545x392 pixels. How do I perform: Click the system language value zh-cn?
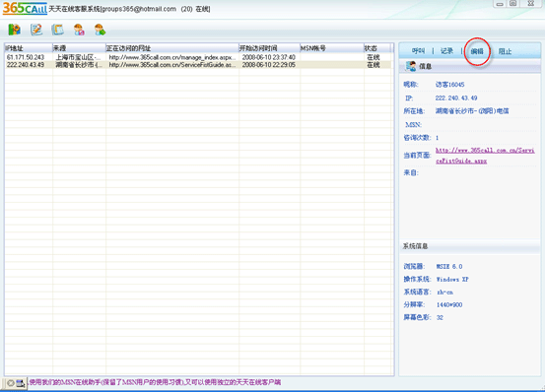[444, 292]
